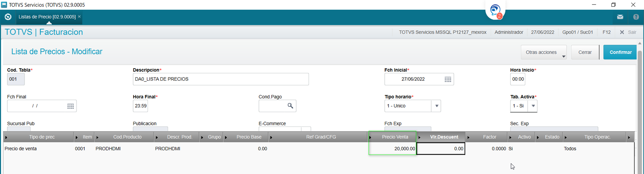644x174 pixels.
Task: Open the Tab. Activa dropdown
Action: (533, 106)
